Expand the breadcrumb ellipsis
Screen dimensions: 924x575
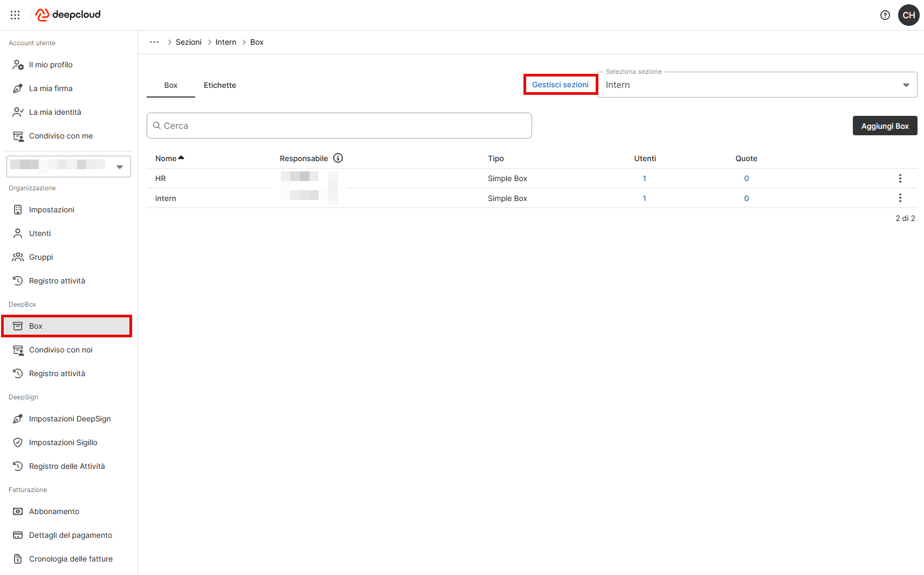(x=154, y=42)
